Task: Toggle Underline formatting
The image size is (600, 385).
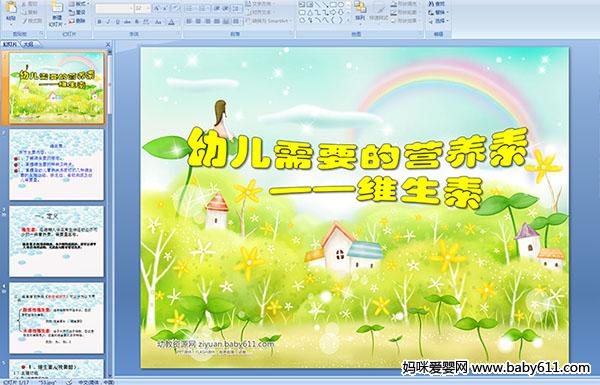Action: [117, 22]
